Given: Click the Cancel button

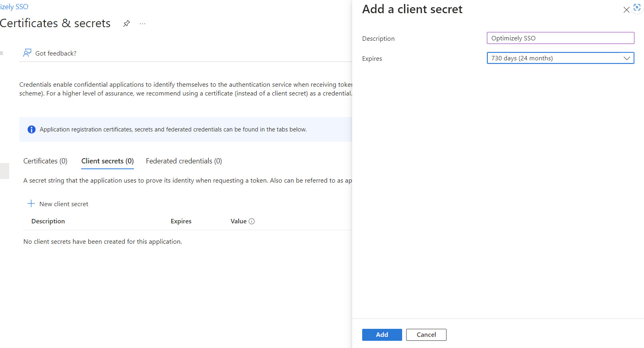Looking at the screenshot, I should point(426,335).
